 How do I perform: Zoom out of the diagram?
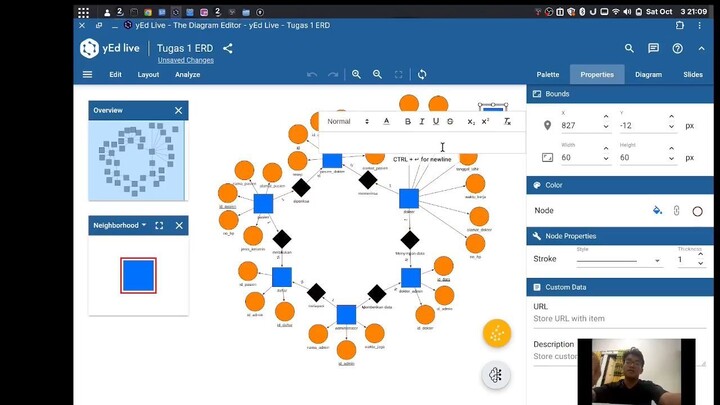(377, 74)
